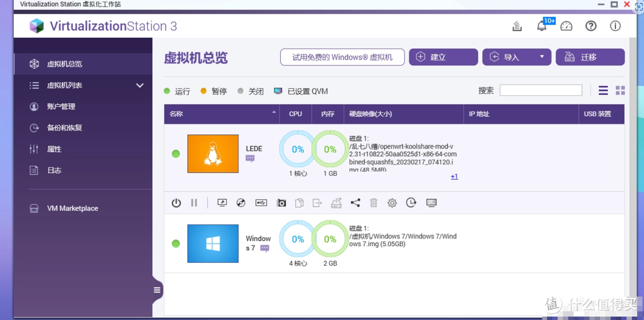Click the Windows 7 green running status dot
Image resolution: width=644 pixels, height=320 pixels.
coord(176,243)
